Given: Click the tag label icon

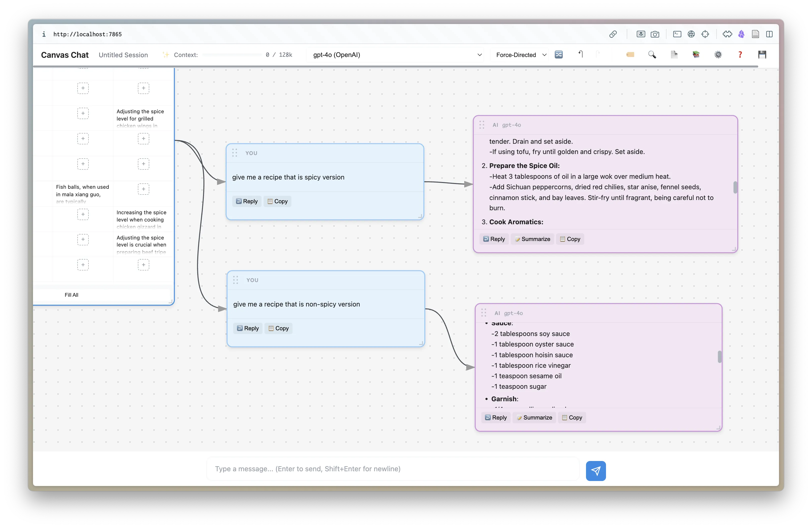Looking at the screenshot, I should pos(630,54).
